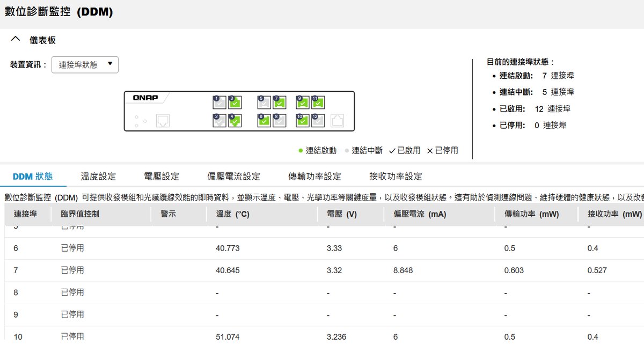Select the 傳輸功率設定 tab
The image size is (644, 345).
tap(314, 177)
